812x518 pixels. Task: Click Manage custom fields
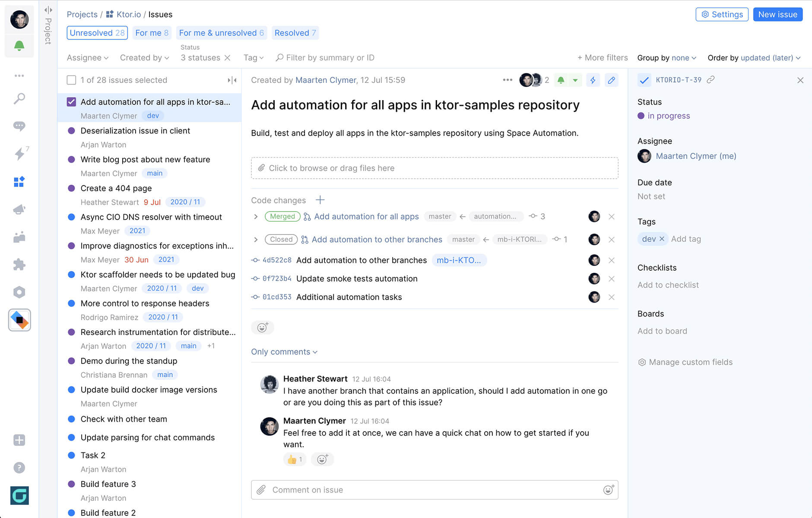click(685, 362)
